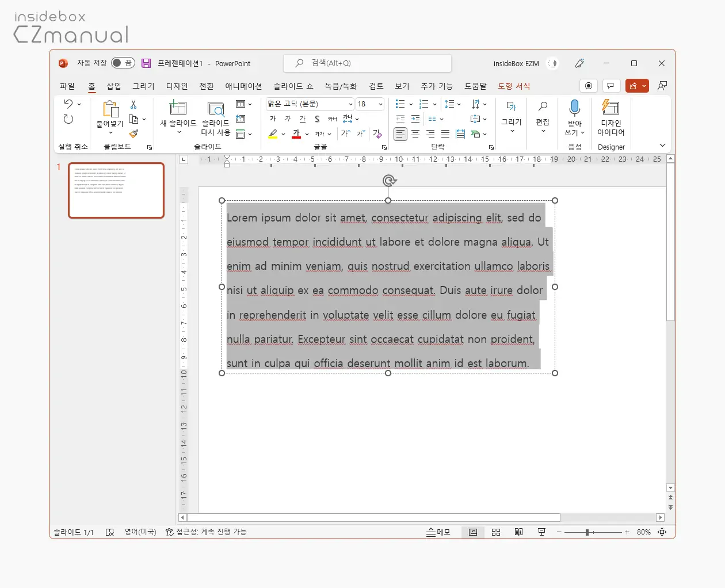Viewport: 725px width, 588px height.
Task: Click the Reuse Slides button
Action: click(216, 117)
